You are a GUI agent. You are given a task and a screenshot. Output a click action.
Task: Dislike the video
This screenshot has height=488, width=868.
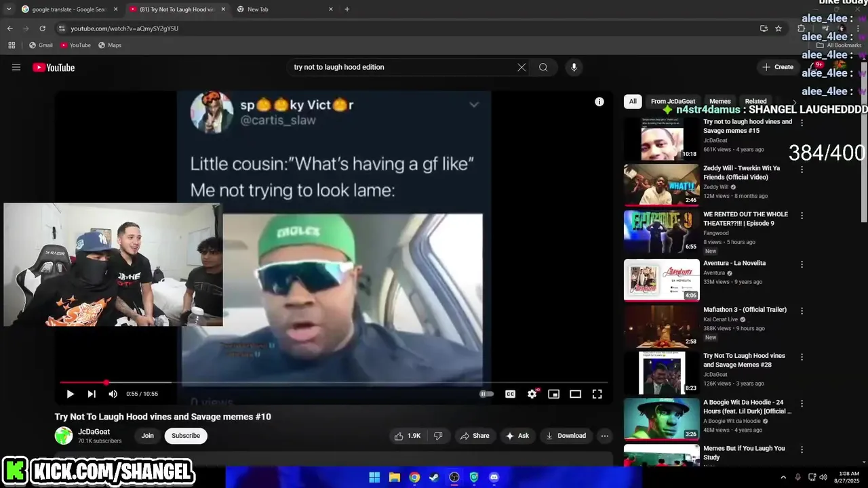[438, 436]
